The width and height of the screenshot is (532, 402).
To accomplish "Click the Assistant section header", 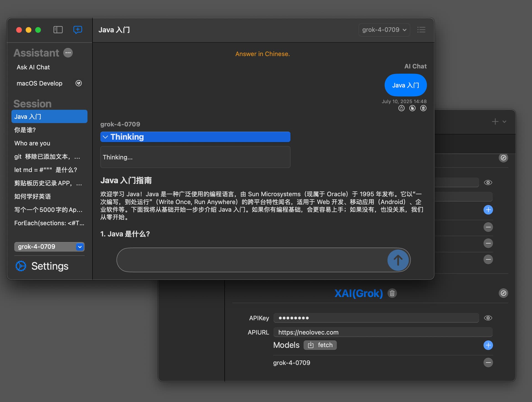I will (x=36, y=53).
